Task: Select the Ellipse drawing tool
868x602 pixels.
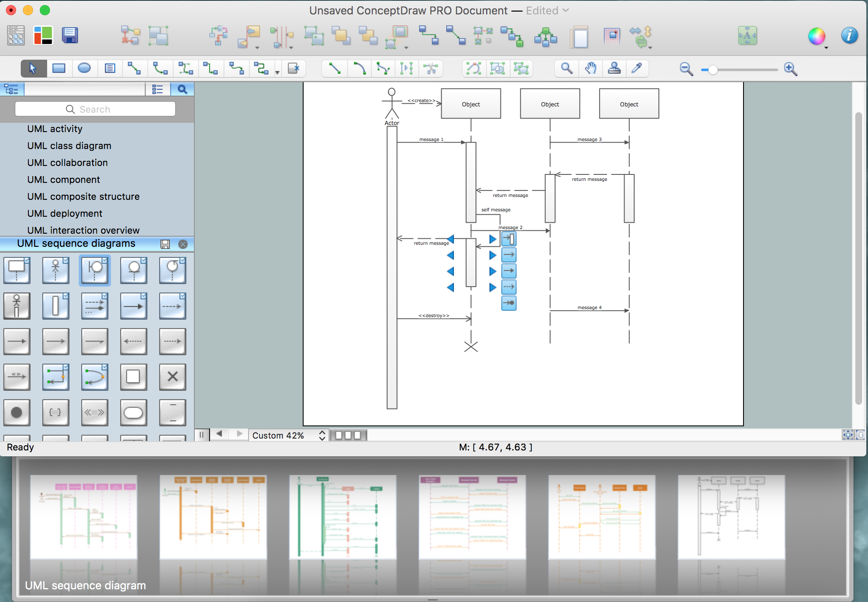Action: point(85,68)
